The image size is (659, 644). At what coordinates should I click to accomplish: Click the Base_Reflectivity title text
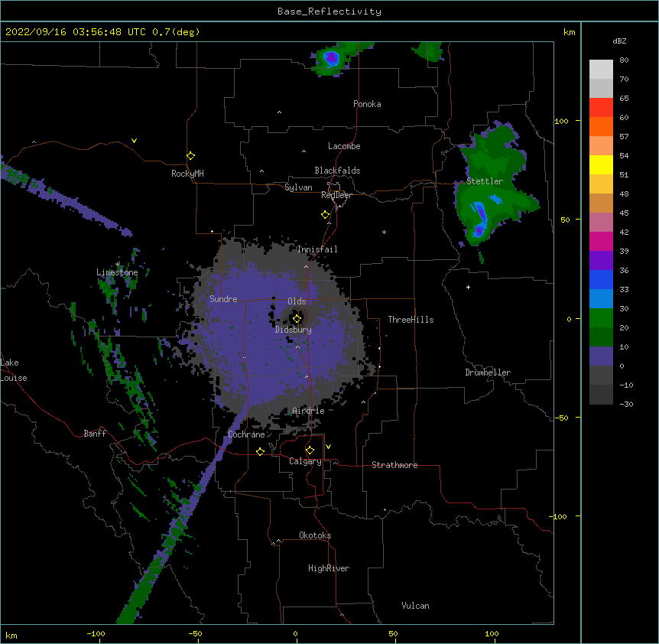[329, 11]
